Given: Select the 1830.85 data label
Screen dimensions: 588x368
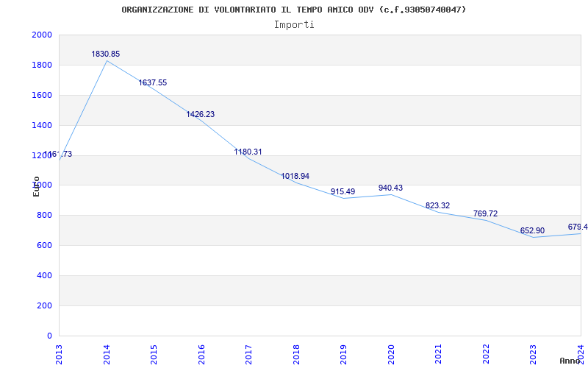Looking at the screenshot, I should tap(105, 54).
